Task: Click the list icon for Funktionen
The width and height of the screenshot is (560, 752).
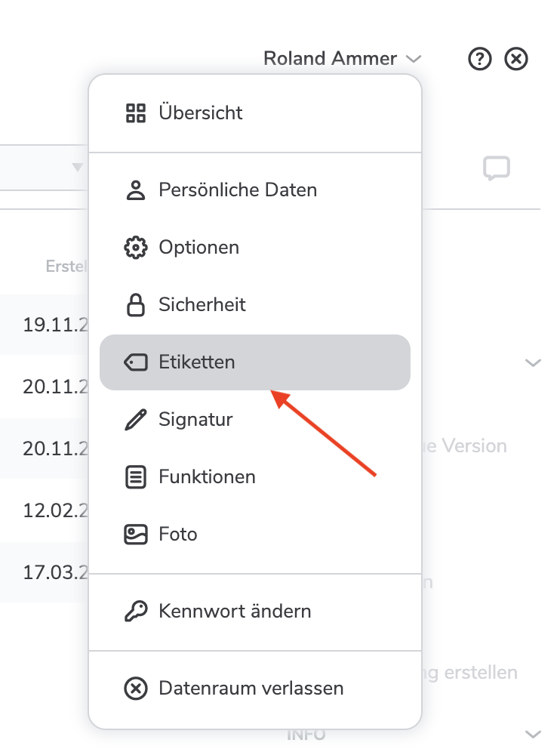Action: coord(135,477)
